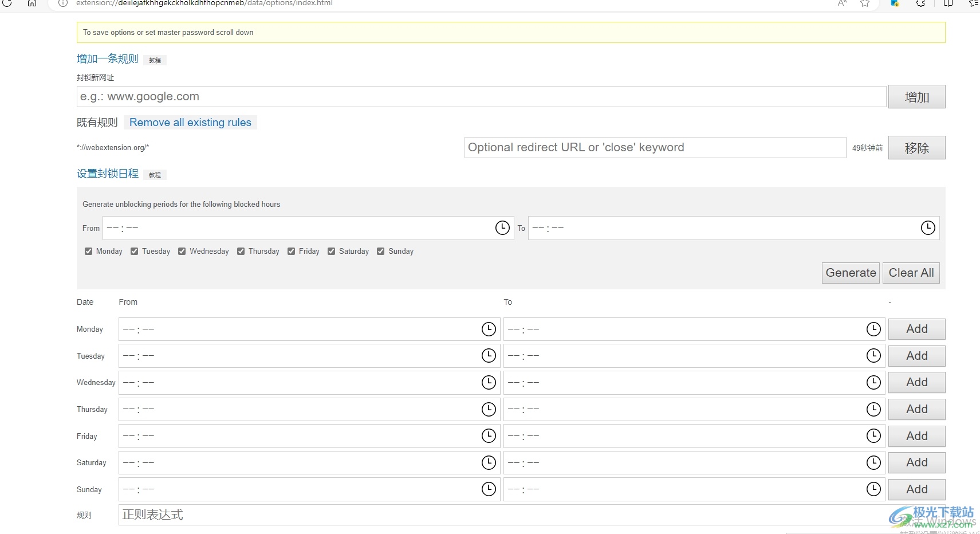The width and height of the screenshot is (980, 534).
Task: Open Sunday From time clock picker
Action: pyautogui.click(x=489, y=489)
